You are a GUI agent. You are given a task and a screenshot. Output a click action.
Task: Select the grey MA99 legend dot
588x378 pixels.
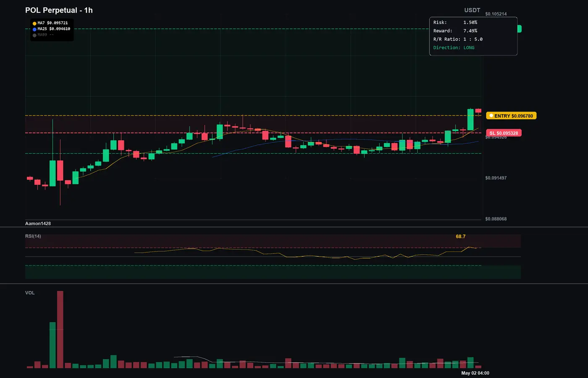coord(34,35)
